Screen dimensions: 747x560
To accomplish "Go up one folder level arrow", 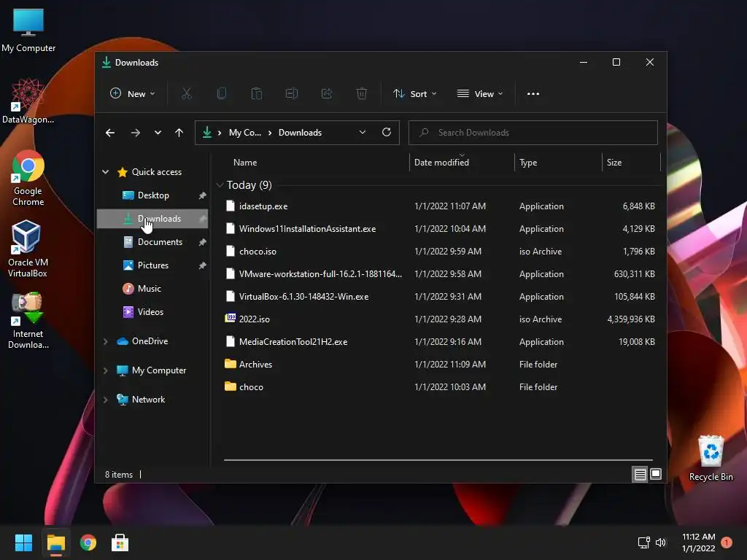I will coord(179,133).
